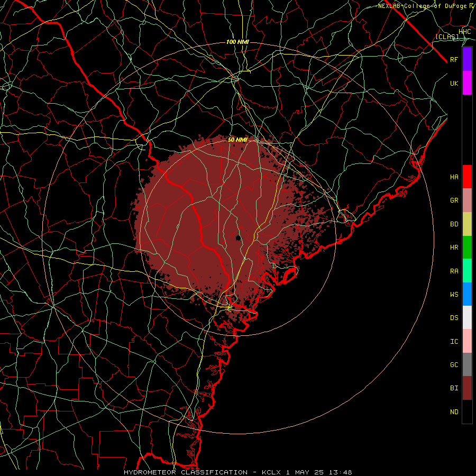
Task: Click the WS legend label
Action: tap(454, 295)
